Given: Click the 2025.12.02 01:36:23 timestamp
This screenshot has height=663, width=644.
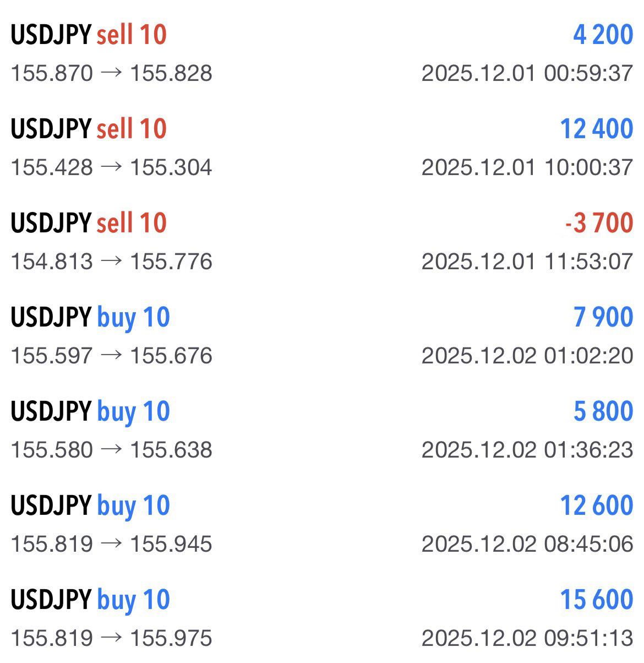Looking at the screenshot, I should (527, 450).
